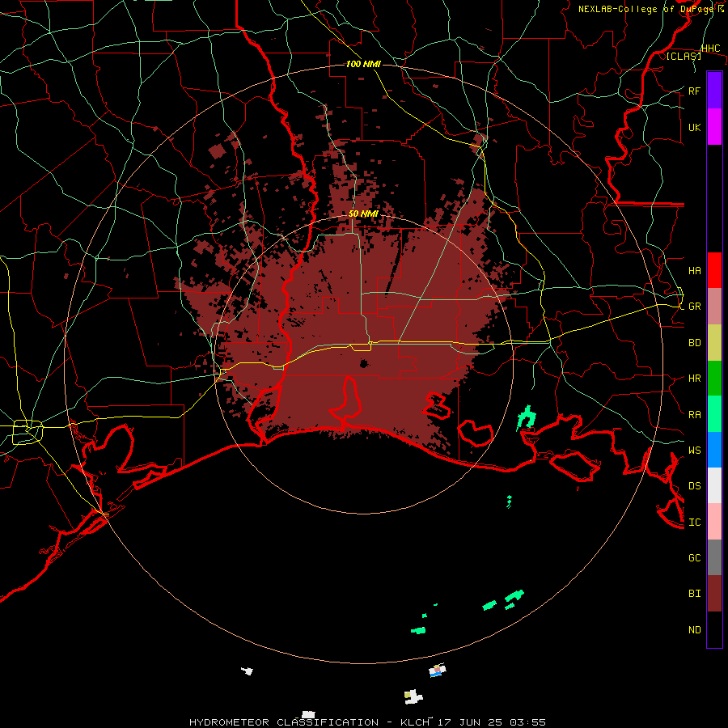
Task: Click the yellow city loop at left
Action: (28, 432)
